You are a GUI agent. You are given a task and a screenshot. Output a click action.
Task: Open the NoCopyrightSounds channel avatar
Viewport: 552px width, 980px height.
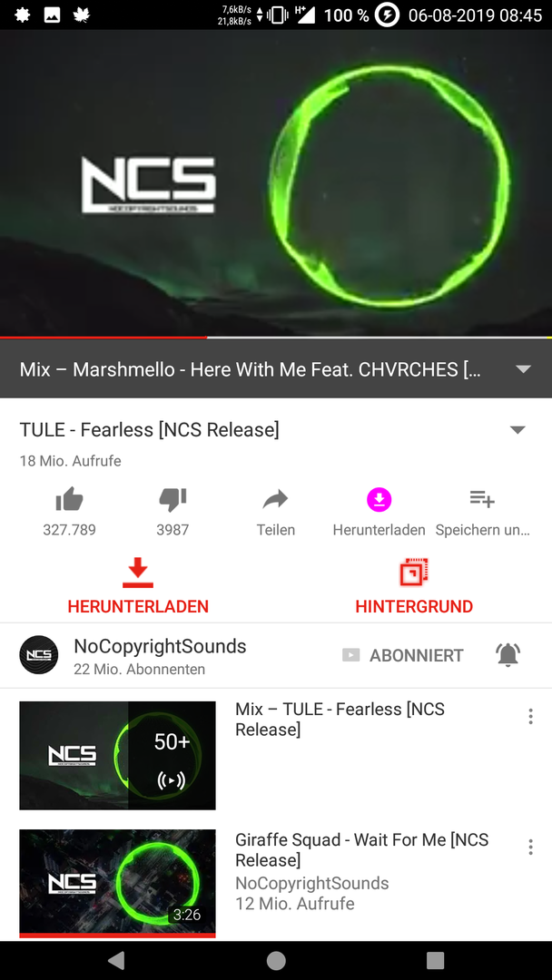39,655
